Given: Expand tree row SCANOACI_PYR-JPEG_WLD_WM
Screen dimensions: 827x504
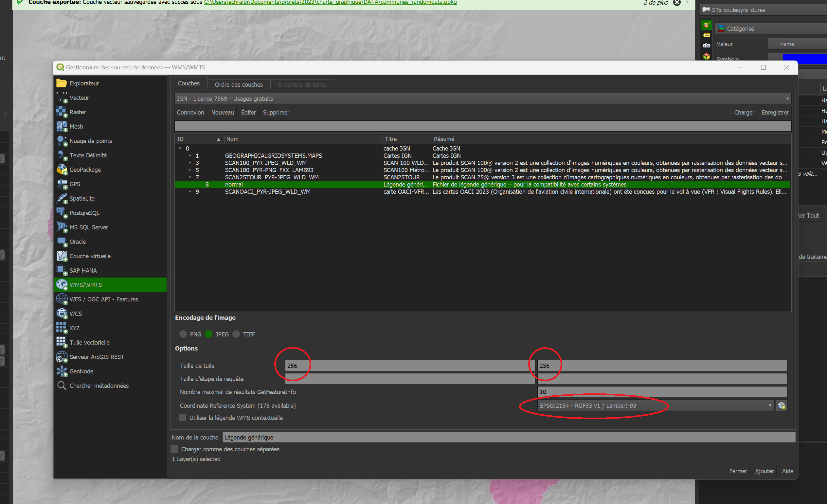Looking at the screenshot, I should 189,191.
